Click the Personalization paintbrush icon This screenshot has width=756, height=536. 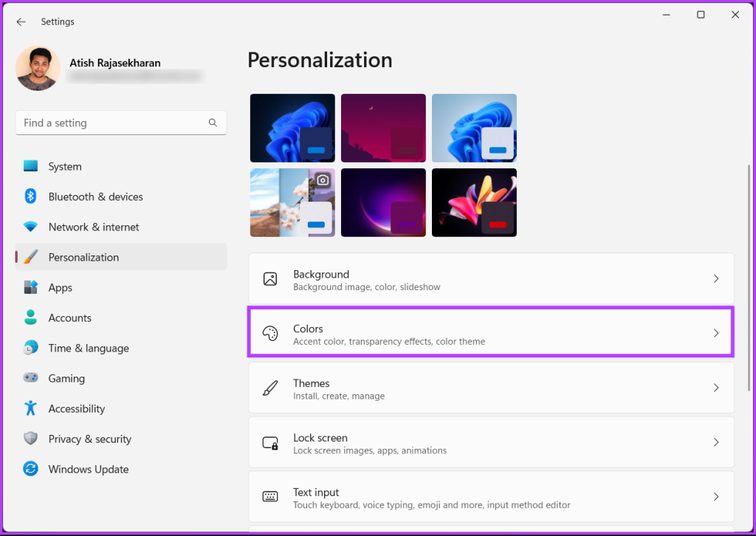[30, 257]
